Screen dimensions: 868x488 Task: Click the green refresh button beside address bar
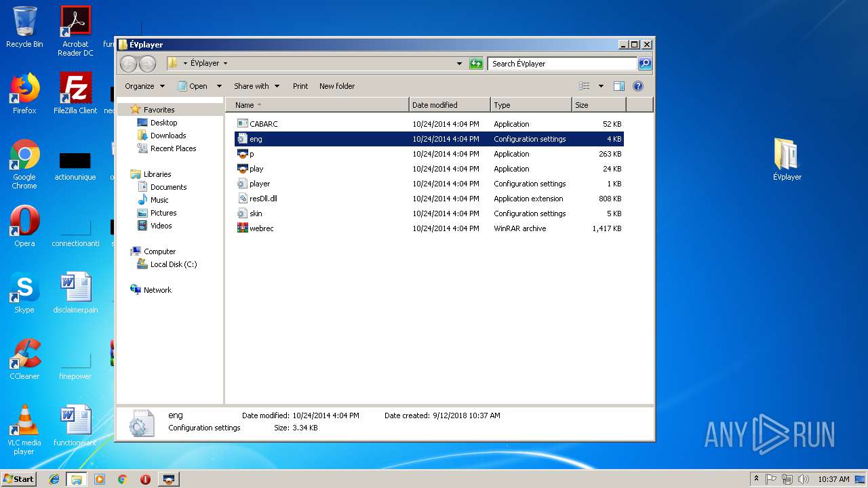pyautogui.click(x=476, y=64)
